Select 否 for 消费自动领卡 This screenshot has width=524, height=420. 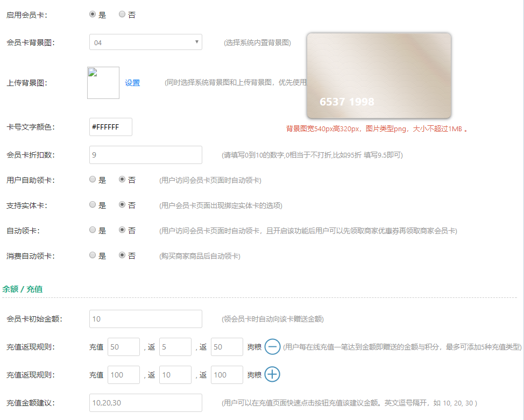click(x=122, y=255)
